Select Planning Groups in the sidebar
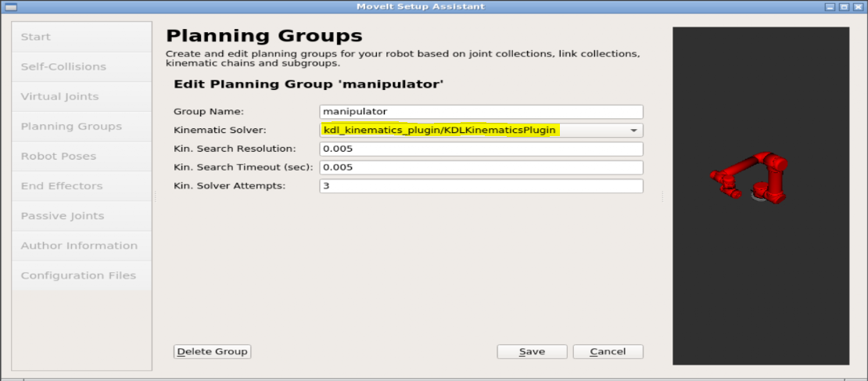The image size is (868, 381). click(x=81, y=127)
